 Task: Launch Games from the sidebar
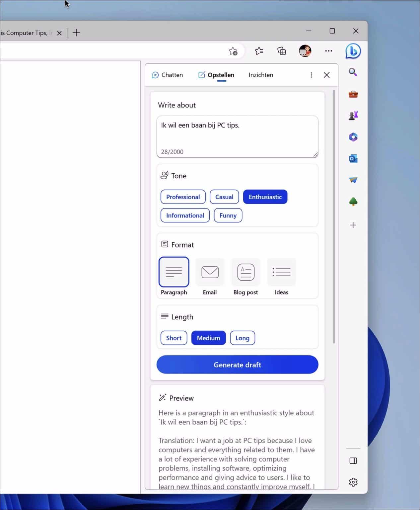click(x=353, y=115)
